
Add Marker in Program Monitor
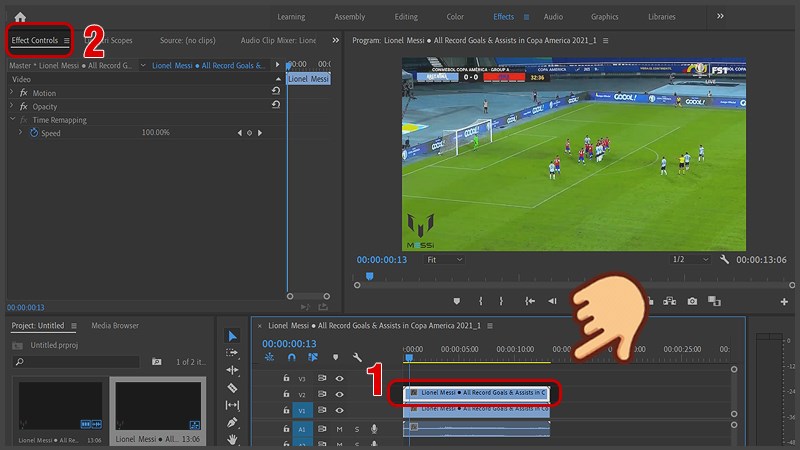(457, 301)
